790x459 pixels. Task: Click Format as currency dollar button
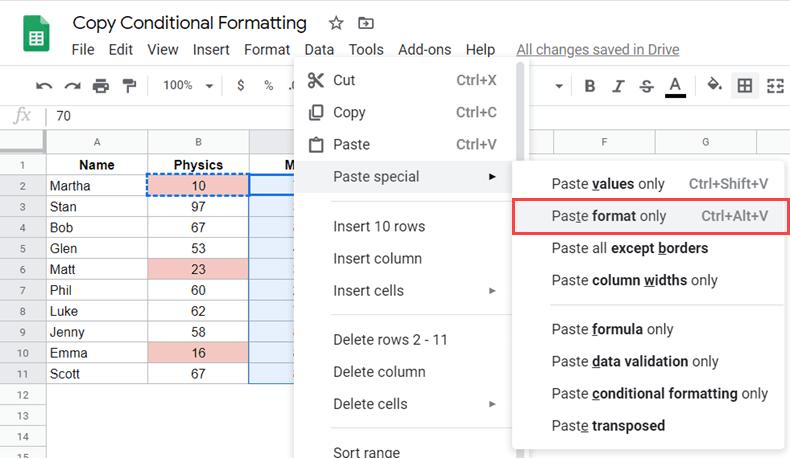pyautogui.click(x=240, y=86)
